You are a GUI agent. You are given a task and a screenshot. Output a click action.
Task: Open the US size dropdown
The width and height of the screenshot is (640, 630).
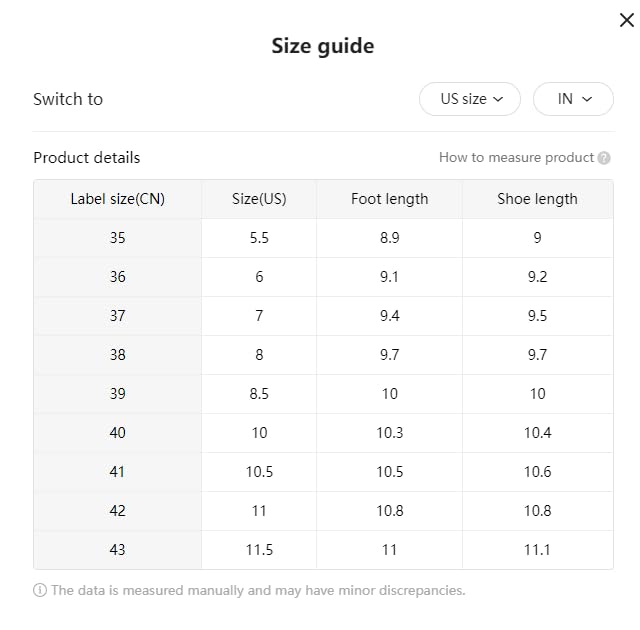469,99
